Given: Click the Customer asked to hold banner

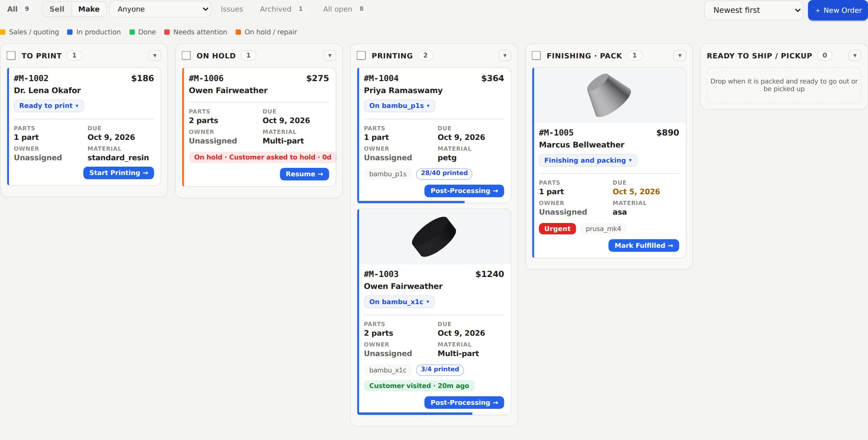Looking at the screenshot, I should [263, 157].
